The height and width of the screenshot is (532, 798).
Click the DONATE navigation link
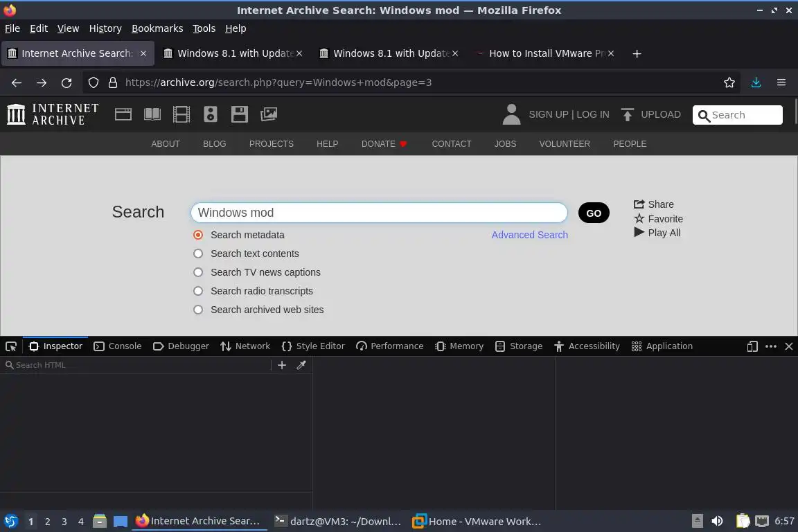384,144
